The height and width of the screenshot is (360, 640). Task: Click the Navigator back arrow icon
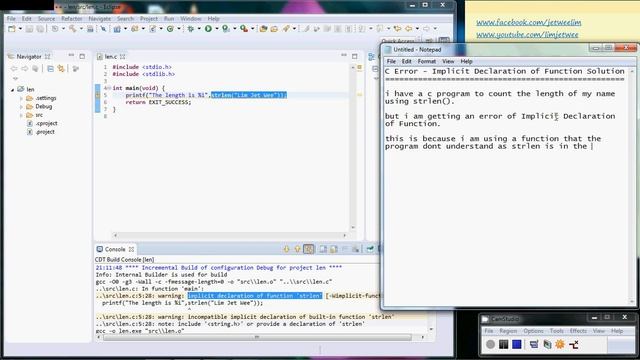[14, 69]
